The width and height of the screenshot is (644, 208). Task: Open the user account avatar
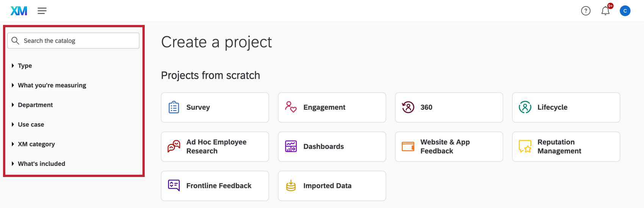click(625, 11)
